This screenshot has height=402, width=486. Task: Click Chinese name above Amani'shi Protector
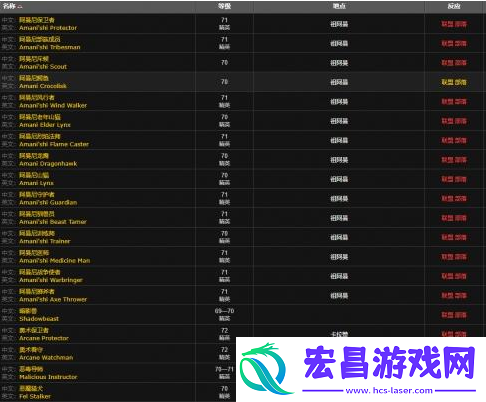point(37,20)
